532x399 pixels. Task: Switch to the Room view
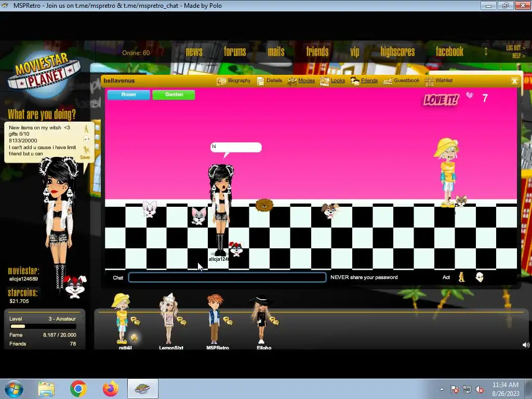(x=129, y=95)
